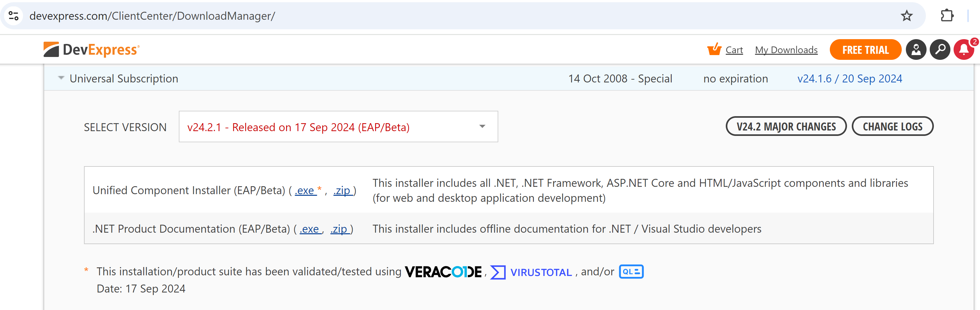Open CHANGE LOGS
Viewport: 980px width, 310px height.
tap(892, 126)
